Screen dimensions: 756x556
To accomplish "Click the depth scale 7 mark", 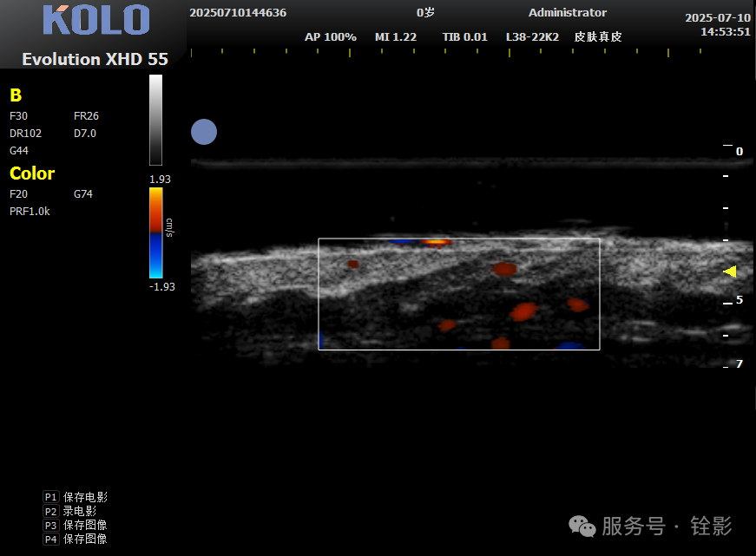I will (740, 363).
